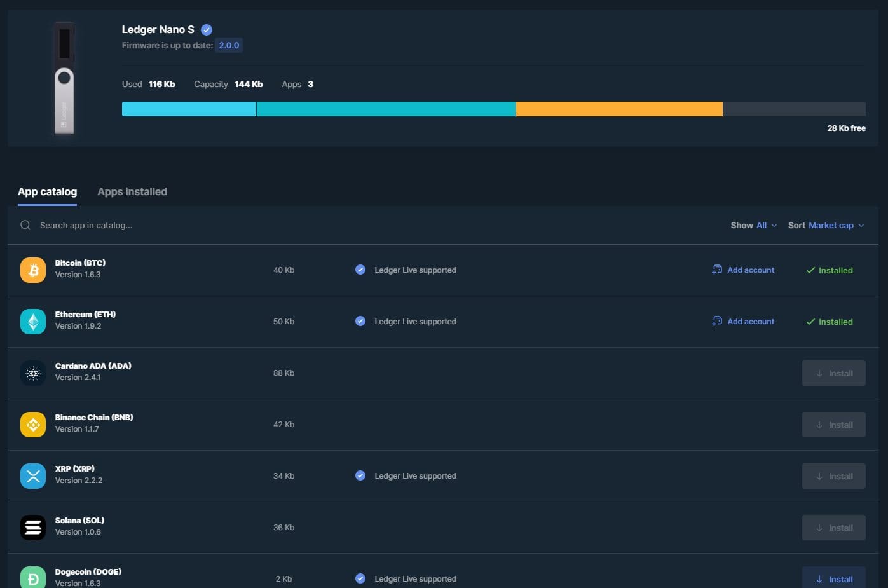Viewport: 888px width, 588px height.
Task: Click the Solana app icon
Action: pos(33,528)
